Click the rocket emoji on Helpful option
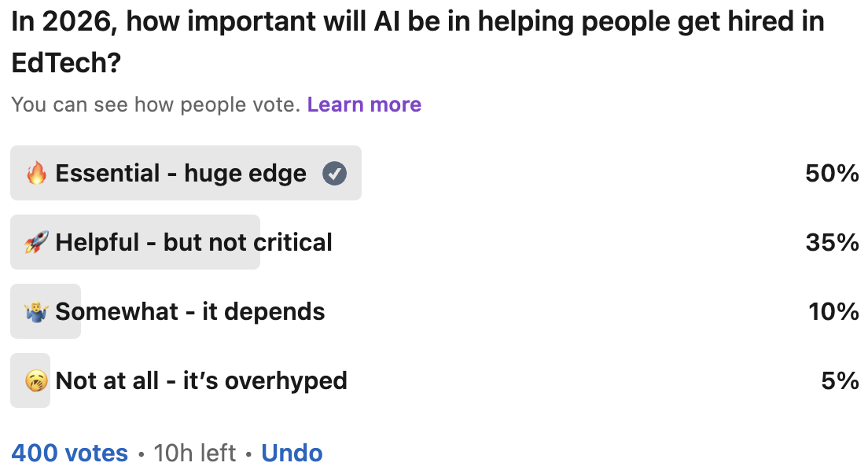Viewport: 868px width, 470px height. coord(36,242)
